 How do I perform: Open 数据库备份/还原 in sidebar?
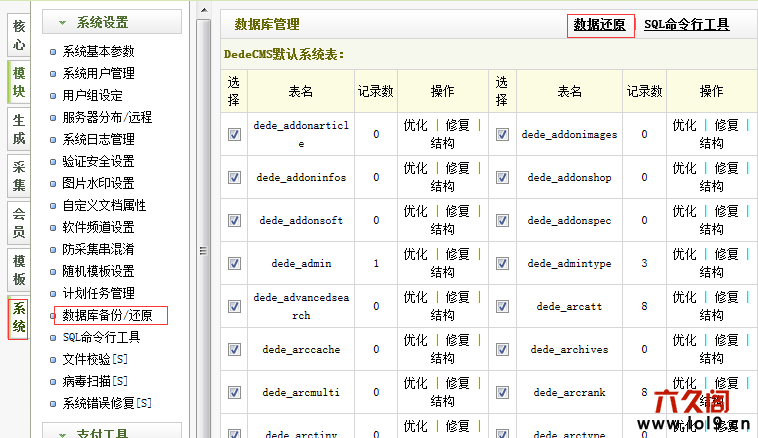(107, 315)
